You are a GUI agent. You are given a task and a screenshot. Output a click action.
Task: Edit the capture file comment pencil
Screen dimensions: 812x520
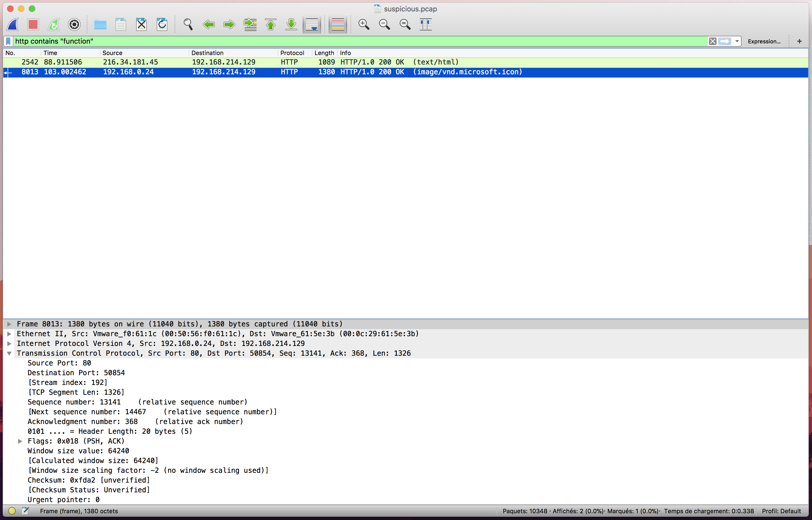[x=25, y=511]
